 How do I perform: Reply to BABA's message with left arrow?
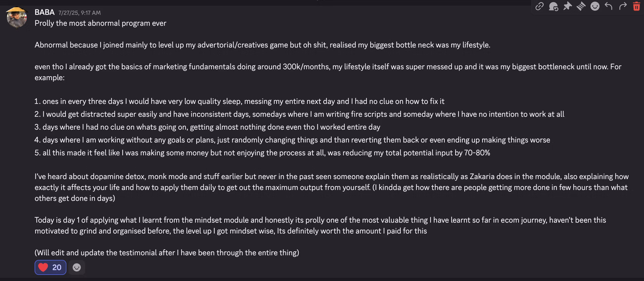609,6
